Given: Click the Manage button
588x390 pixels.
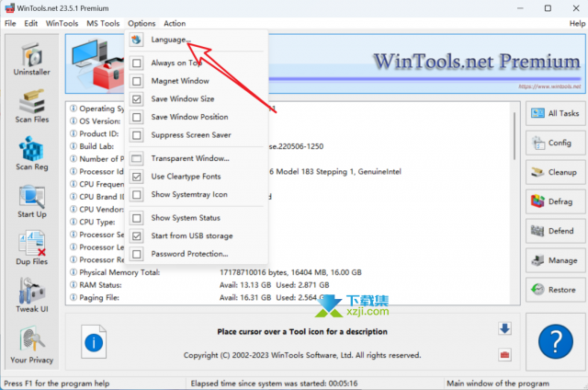Looking at the screenshot, I should coord(555,260).
